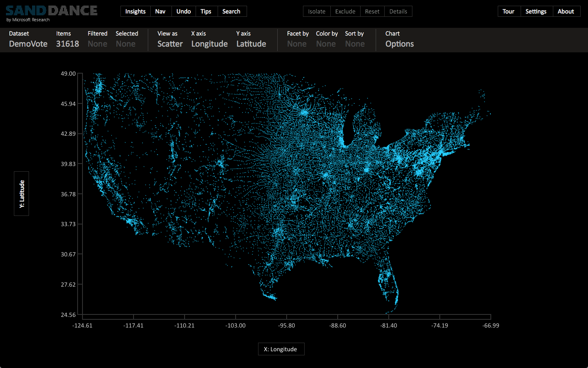Open Chart Options
This screenshot has height=368, width=588.
399,44
